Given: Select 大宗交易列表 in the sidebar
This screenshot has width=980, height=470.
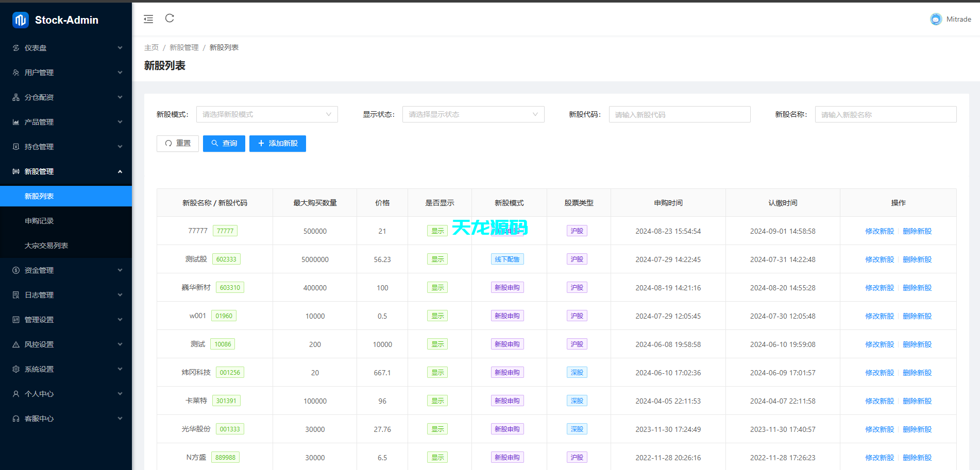Looking at the screenshot, I should tap(46, 246).
